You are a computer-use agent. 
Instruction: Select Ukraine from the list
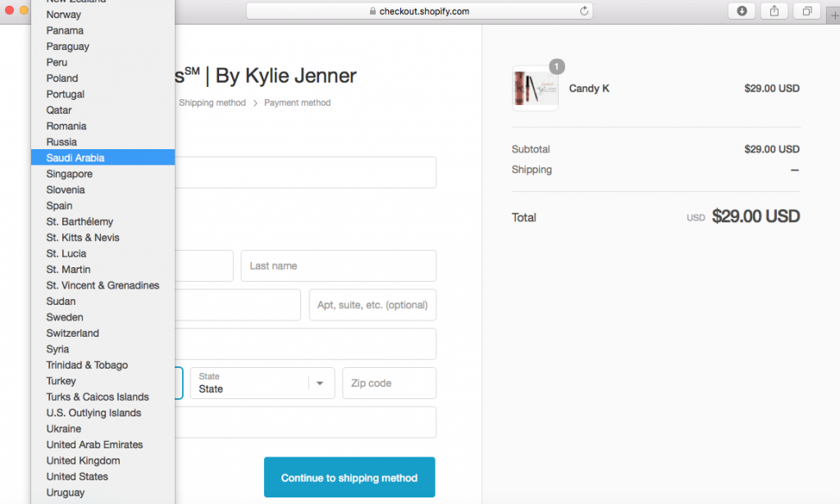click(x=103, y=429)
